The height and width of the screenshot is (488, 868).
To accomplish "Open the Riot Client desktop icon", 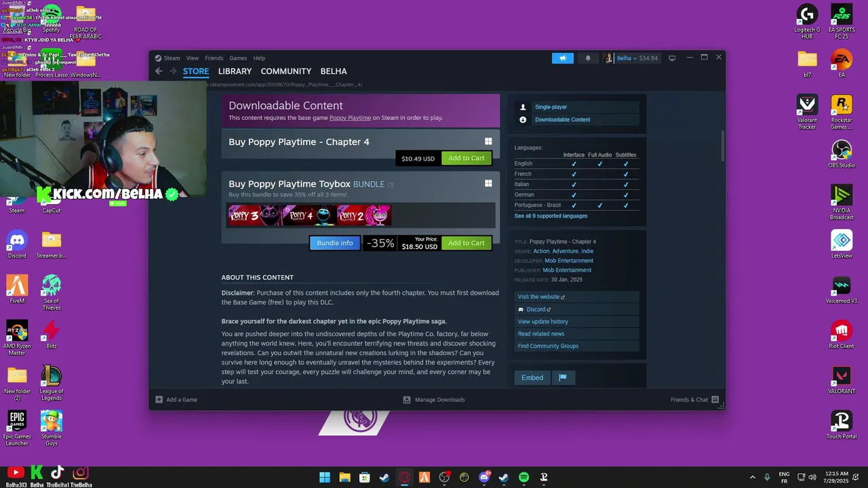I will pyautogui.click(x=842, y=335).
